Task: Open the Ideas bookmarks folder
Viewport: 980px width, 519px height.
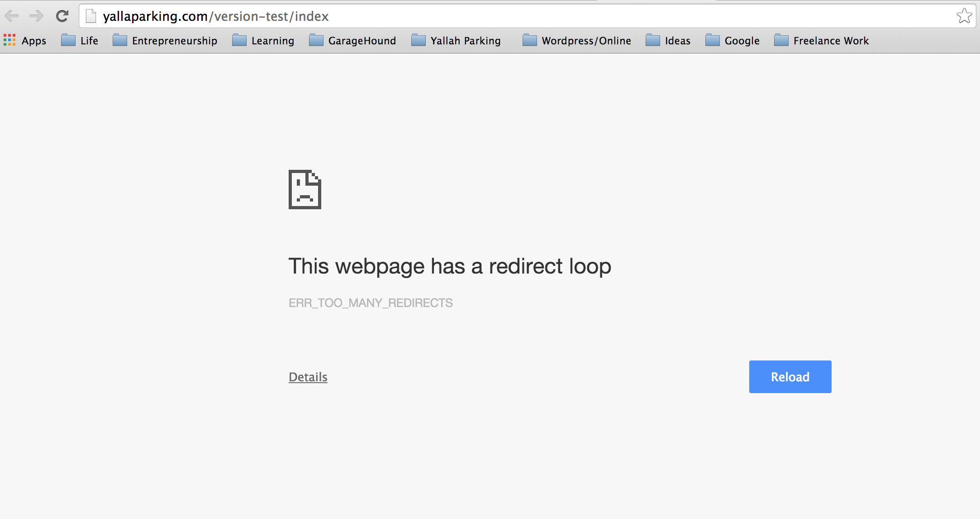Action: [668, 41]
